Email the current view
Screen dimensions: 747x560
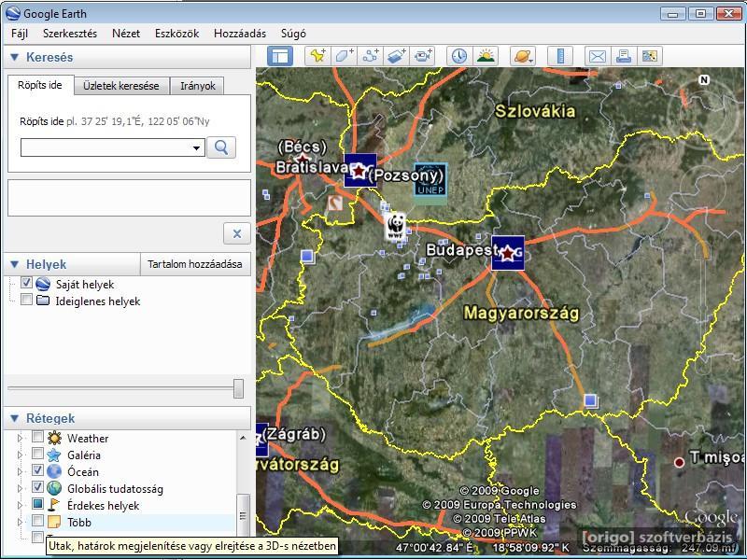point(598,56)
